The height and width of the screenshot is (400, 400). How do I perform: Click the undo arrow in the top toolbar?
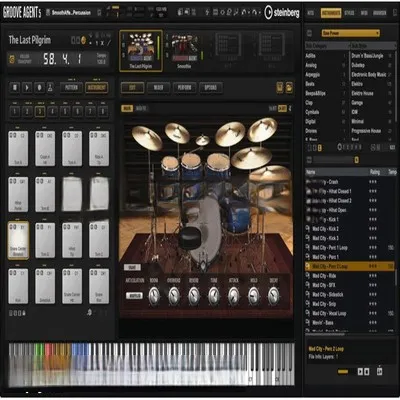(x=244, y=12)
